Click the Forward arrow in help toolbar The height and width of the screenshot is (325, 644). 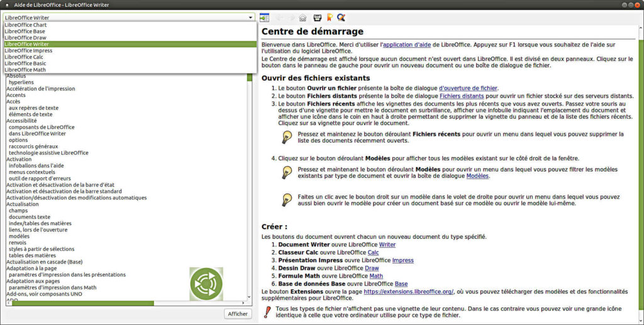pyautogui.click(x=291, y=18)
